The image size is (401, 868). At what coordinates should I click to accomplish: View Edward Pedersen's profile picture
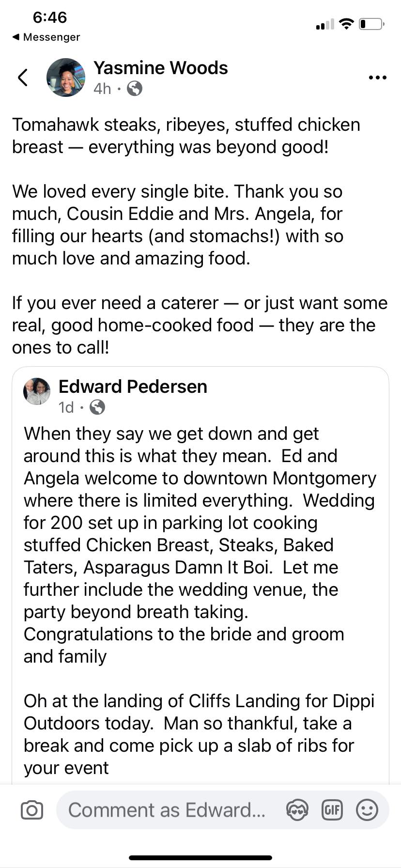pyautogui.click(x=37, y=391)
